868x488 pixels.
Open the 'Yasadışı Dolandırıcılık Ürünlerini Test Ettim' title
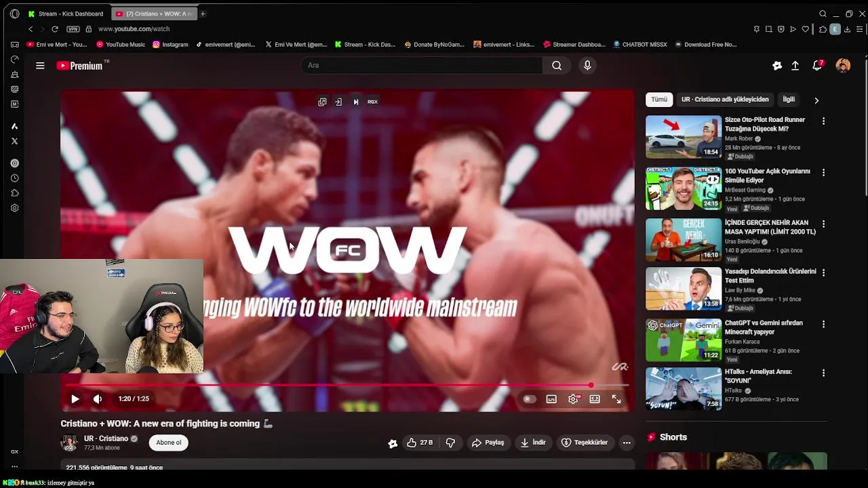coord(770,276)
